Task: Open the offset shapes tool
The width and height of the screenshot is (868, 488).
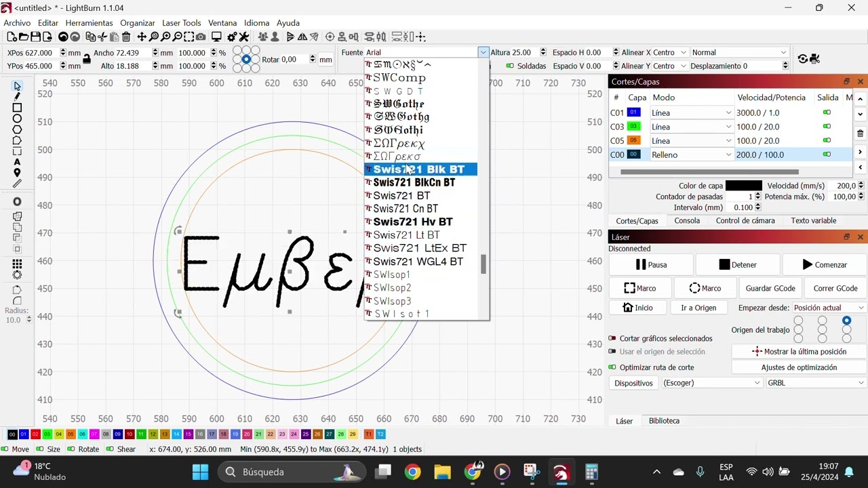Action: (x=17, y=202)
